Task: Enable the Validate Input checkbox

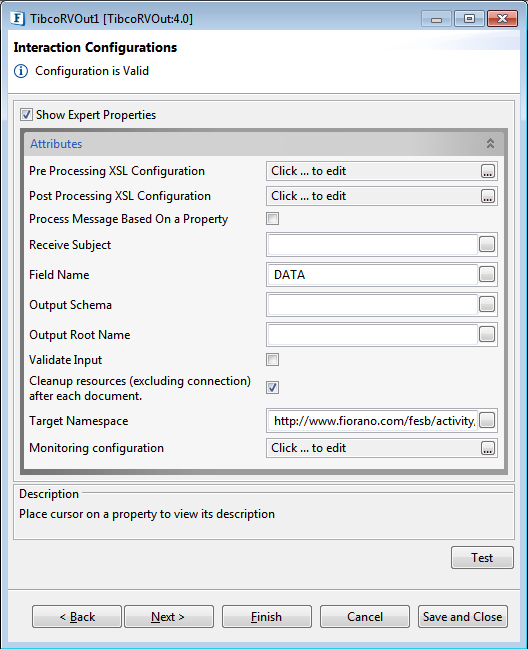Action: pos(272,360)
